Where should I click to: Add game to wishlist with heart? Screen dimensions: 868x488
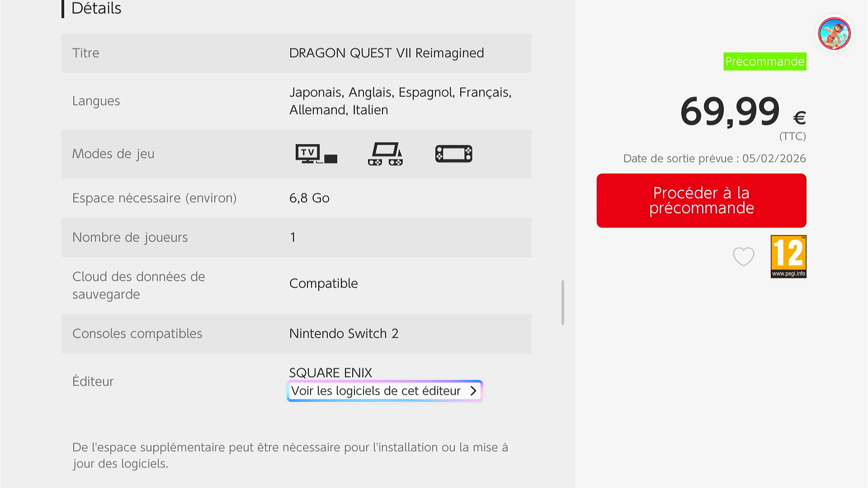[x=743, y=256]
